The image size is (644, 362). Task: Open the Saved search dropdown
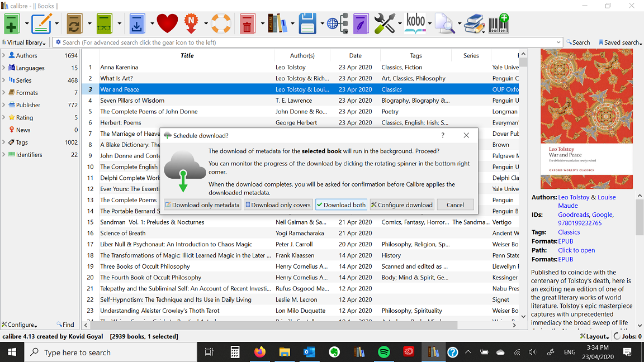pyautogui.click(x=621, y=42)
